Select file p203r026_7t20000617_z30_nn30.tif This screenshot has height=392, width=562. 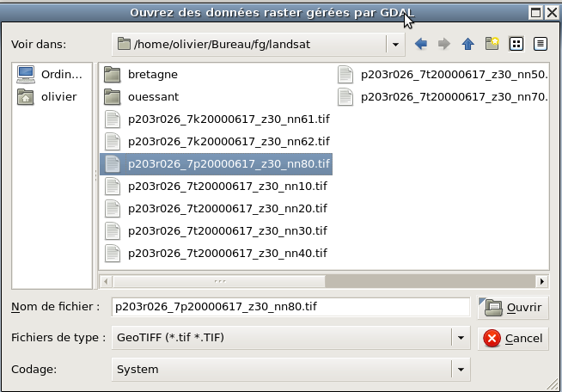215,230
